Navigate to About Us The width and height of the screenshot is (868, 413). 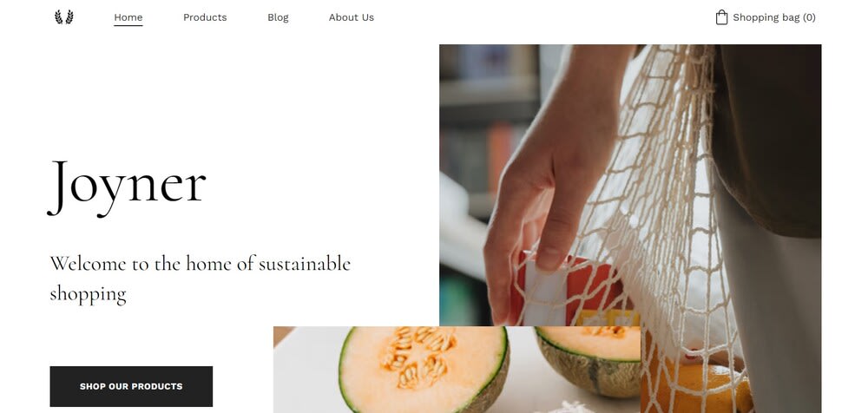(351, 17)
